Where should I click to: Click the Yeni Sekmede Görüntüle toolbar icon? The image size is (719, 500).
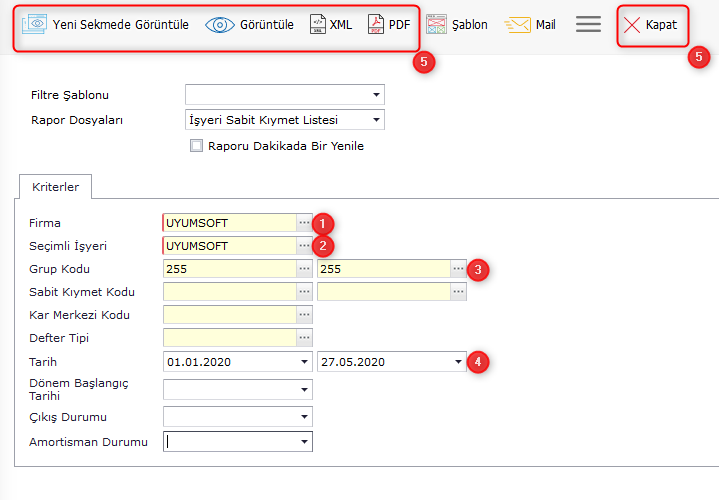click(x=35, y=25)
